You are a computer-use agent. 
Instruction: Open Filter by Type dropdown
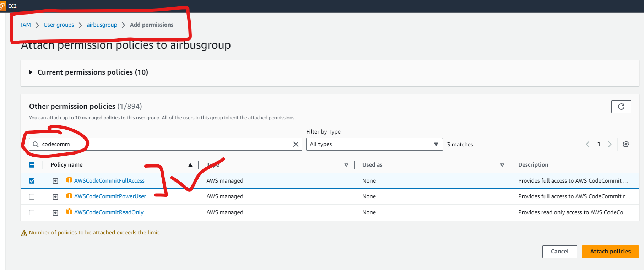pos(374,144)
